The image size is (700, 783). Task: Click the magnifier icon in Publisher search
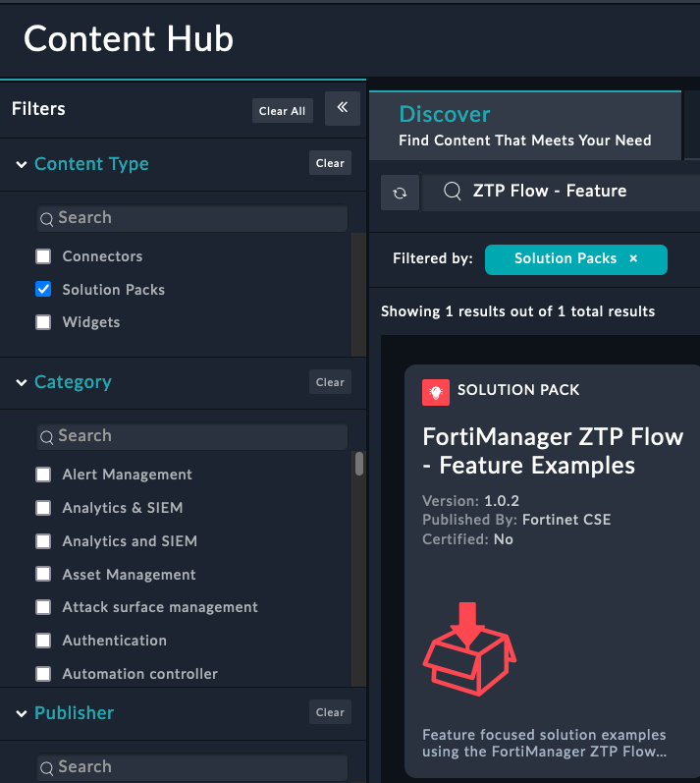pos(46,768)
